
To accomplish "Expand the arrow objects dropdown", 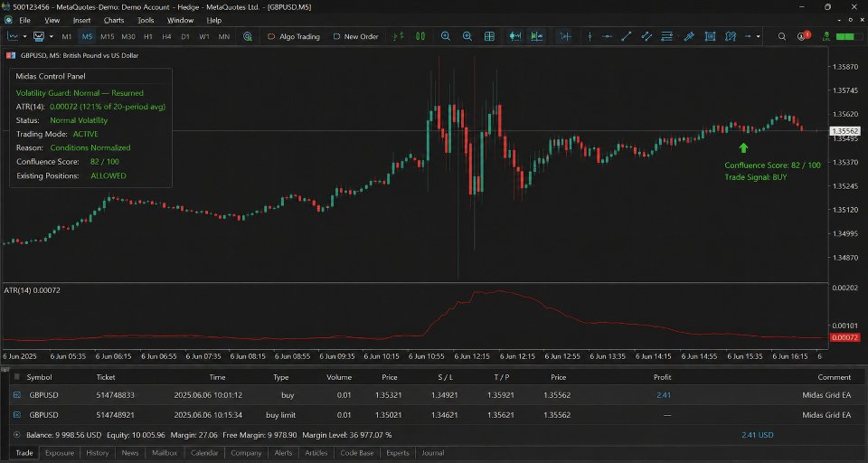I will pyautogui.click(x=758, y=36).
